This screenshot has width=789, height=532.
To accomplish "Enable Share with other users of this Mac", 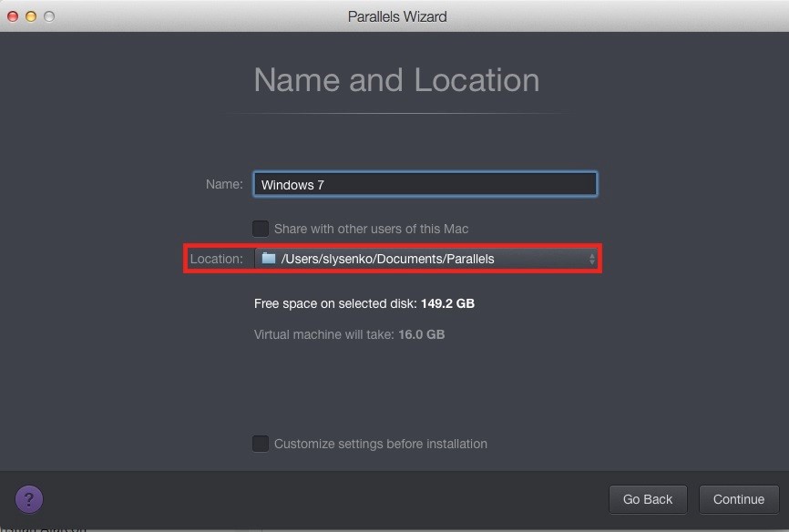I will [x=261, y=229].
